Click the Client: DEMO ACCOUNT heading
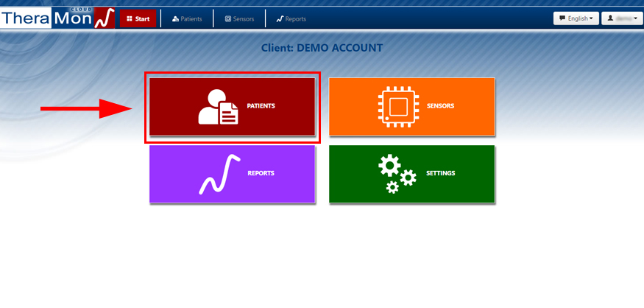644x308 pixels. click(322, 48)
